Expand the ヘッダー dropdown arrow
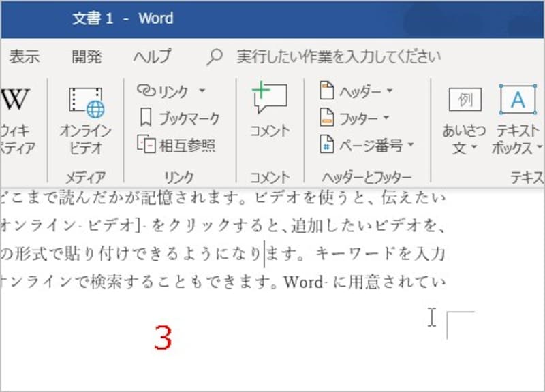 point(390,91)
